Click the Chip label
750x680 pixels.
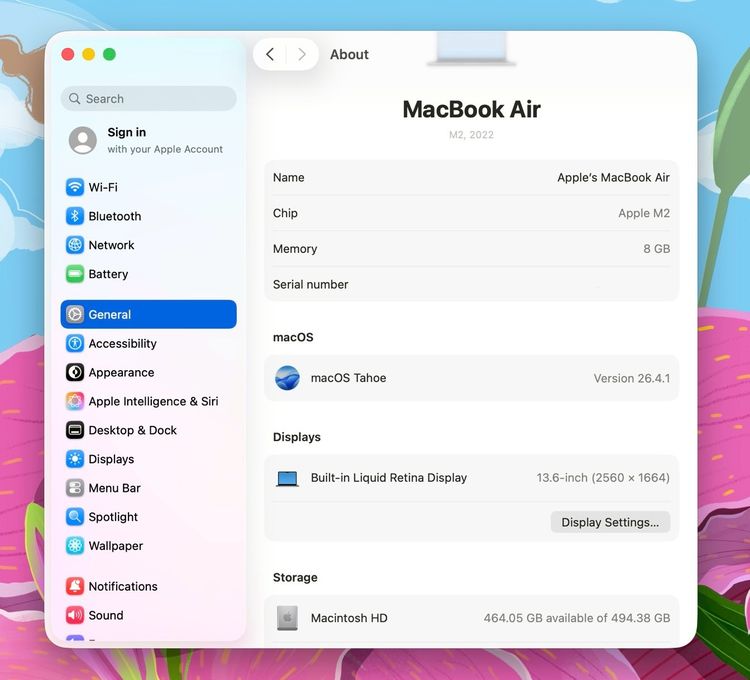pyautogui.click(x=285, y=213)
